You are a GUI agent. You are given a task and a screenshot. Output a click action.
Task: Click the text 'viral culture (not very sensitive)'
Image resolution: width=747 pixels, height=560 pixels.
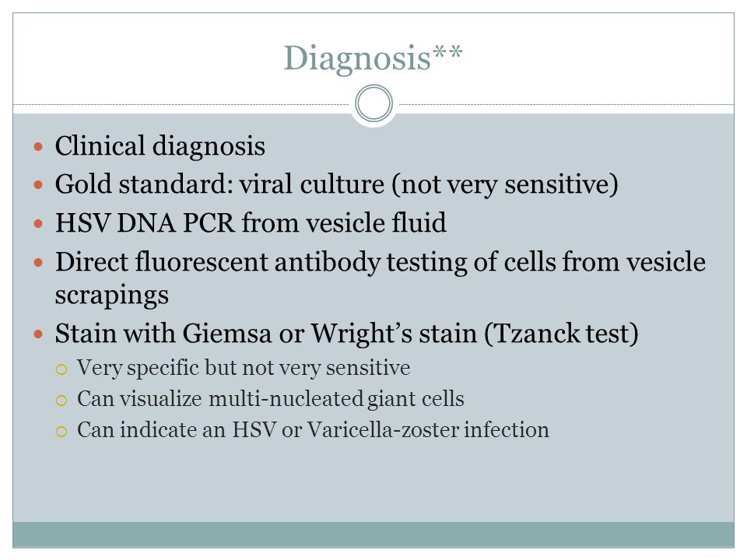pyautogui.click(x=428, y=185)
